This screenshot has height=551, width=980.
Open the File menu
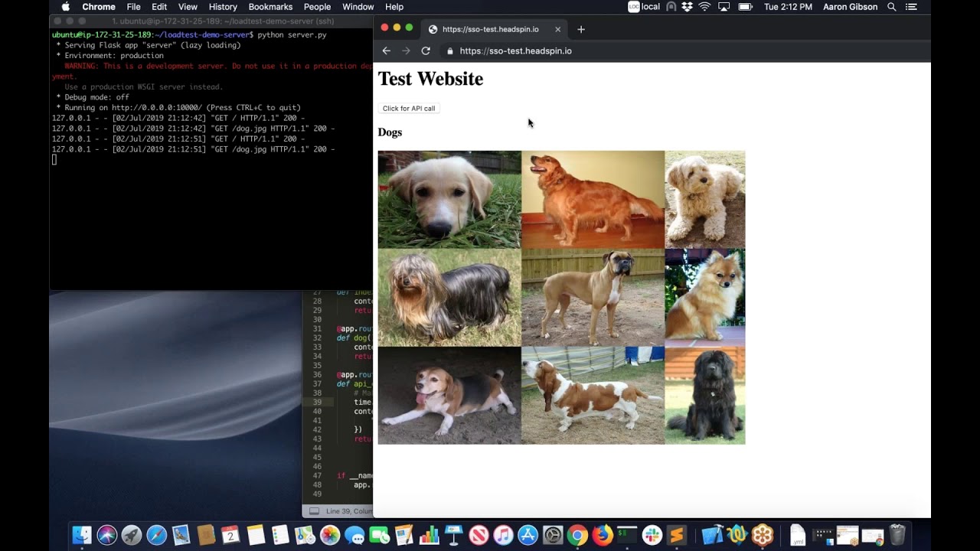coord(133,7)
